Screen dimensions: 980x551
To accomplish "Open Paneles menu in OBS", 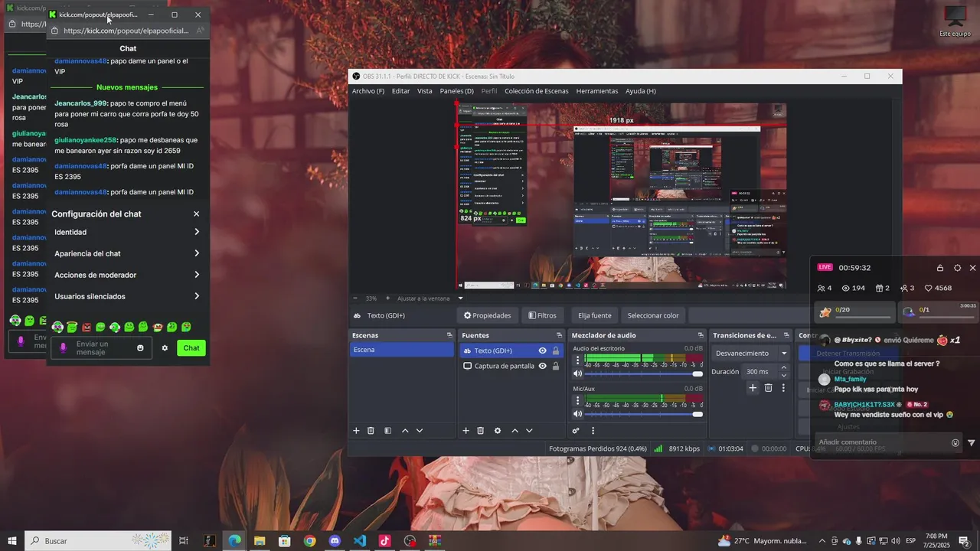I will pyautogui.click(x=456, y=91).
